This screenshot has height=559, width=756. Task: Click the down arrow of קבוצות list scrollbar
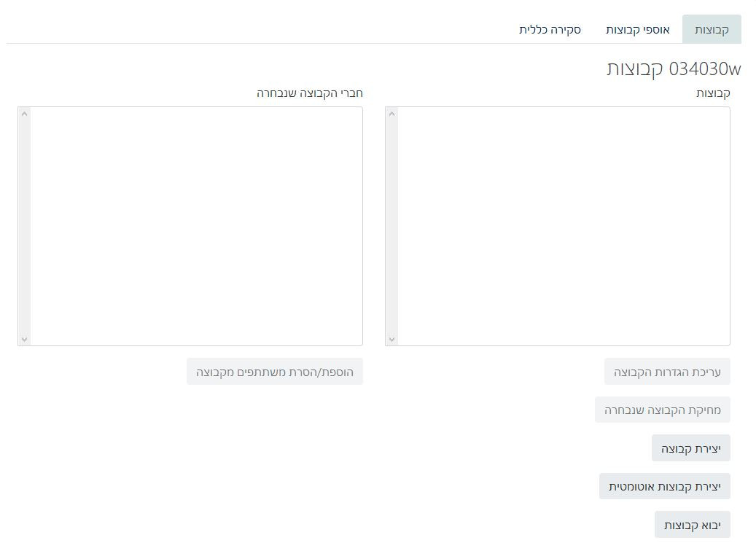(x=391, y=339)
